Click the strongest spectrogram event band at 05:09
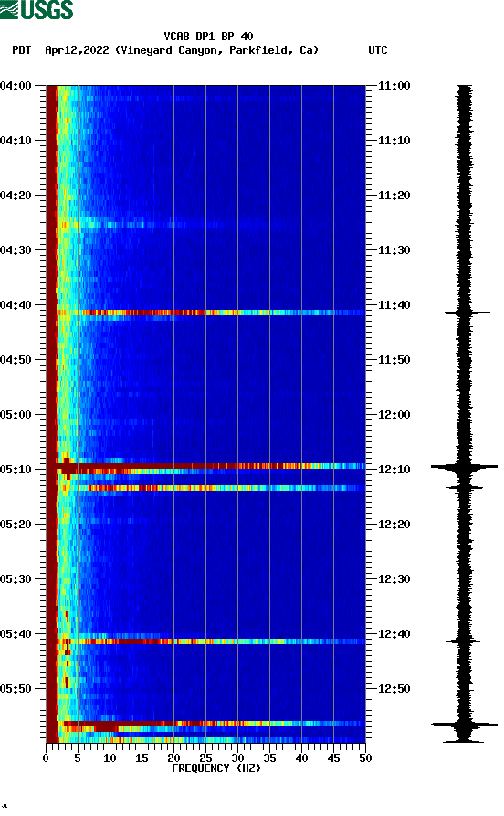Viewport: 504px width, 816px height. [205, 466]
